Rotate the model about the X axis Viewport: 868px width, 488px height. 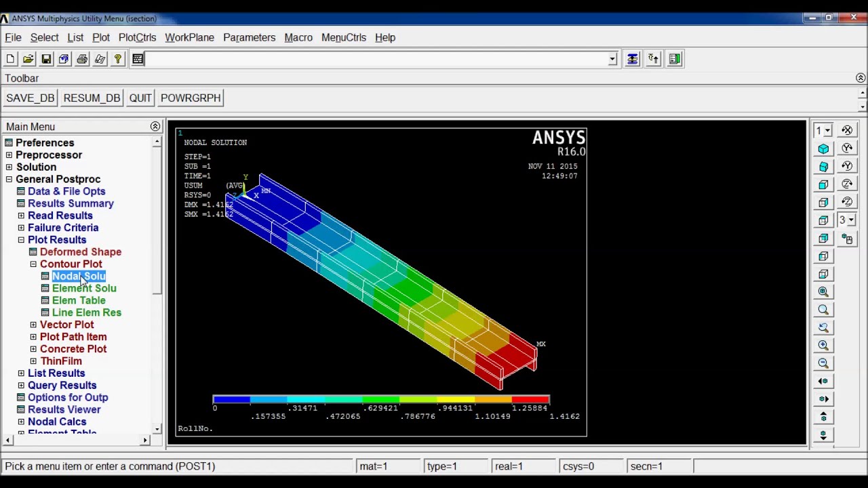click(847, 130)
